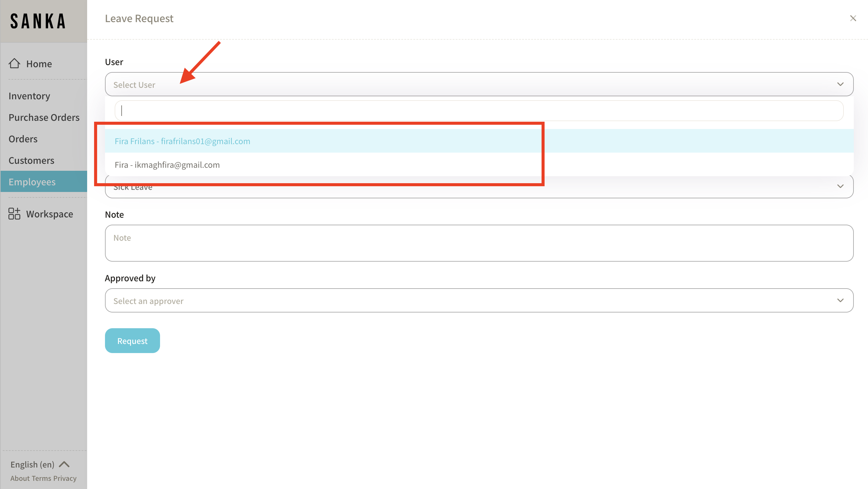Expand the language selector chevron
The height and width of the screenshot is (489, 868).
tap(64, 464)
